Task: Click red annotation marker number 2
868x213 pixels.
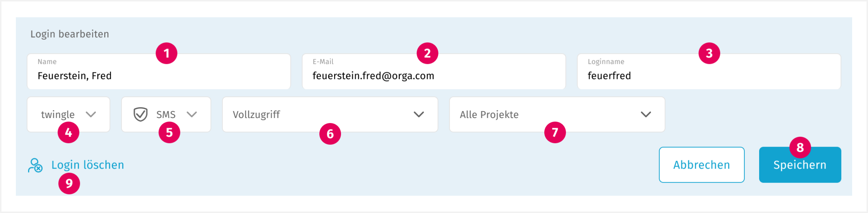Action: [427, 53]
